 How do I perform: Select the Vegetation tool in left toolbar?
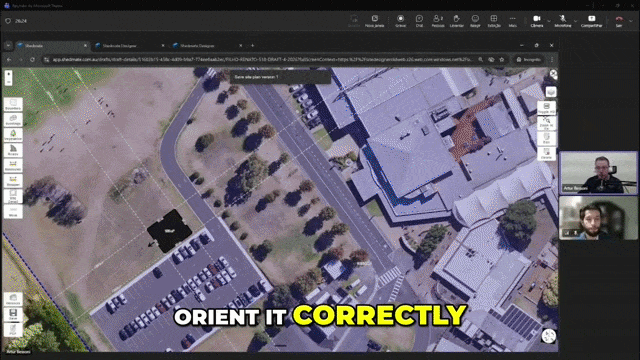[x=13, y=135]
